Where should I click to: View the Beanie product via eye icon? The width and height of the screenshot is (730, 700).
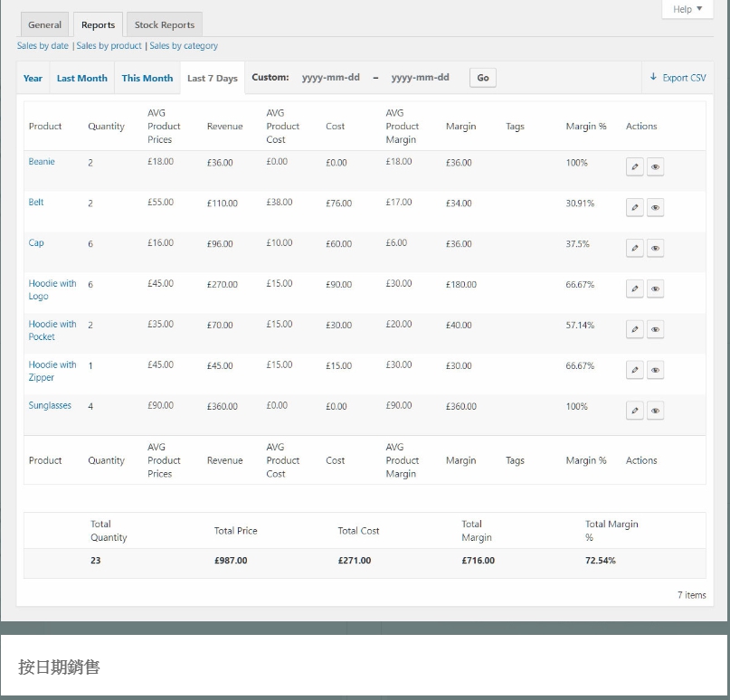click(656, 167)
